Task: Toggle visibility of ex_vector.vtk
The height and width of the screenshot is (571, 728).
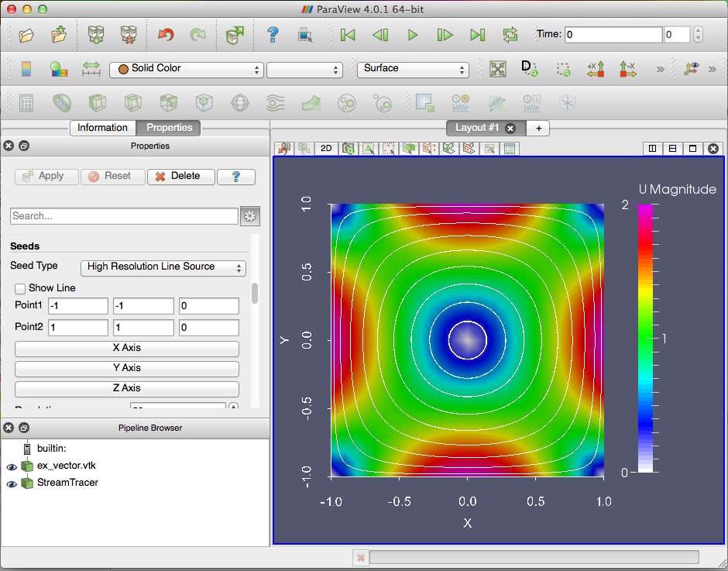Action: 10,466
